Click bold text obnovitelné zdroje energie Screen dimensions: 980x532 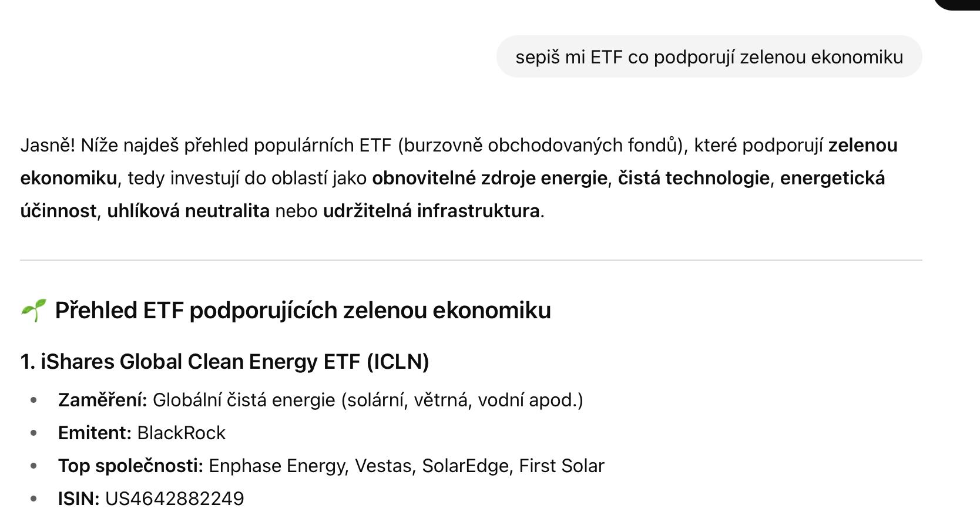489,178
